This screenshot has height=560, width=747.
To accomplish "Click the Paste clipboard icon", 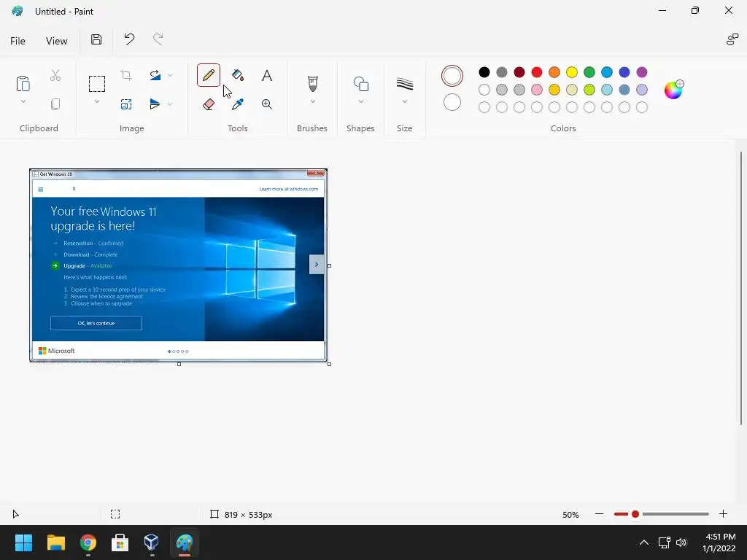I will (23, 83).
